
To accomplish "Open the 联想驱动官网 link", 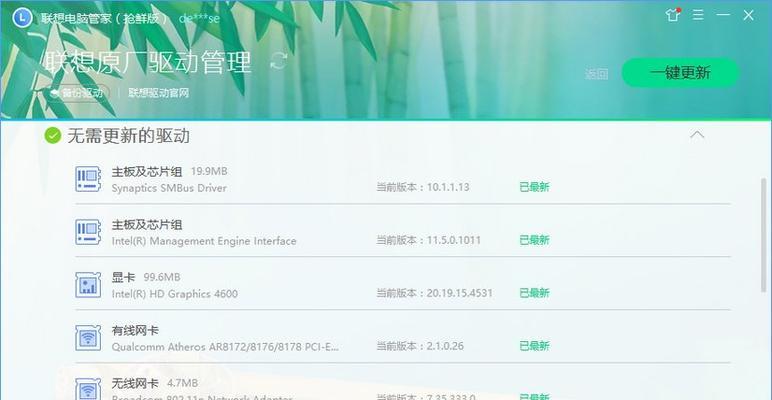I will (159, 93).
